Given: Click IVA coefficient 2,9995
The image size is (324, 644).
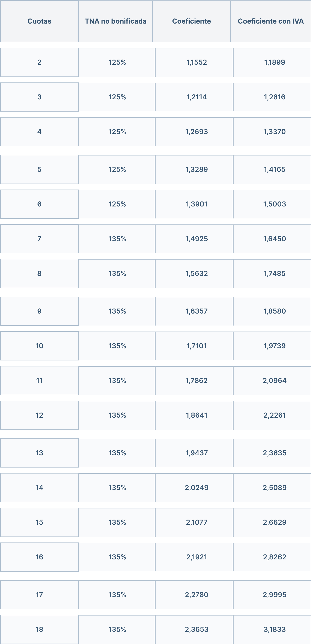Looking at the screenshot, I should coord(274,595).
